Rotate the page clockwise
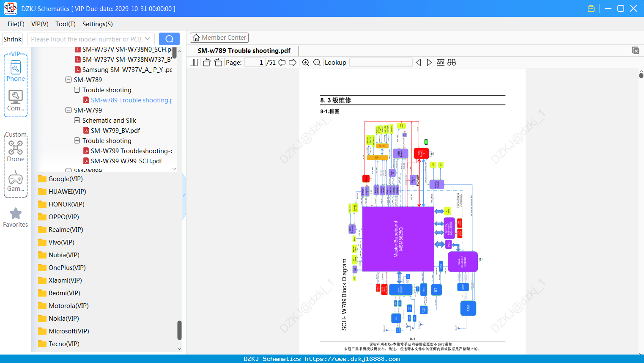The image size is (644, 363). pyautogui.click(x=218, y=63)
